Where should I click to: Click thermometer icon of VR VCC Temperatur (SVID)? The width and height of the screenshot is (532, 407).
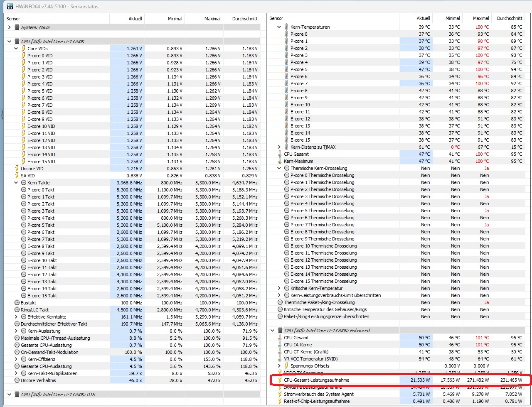280,359
